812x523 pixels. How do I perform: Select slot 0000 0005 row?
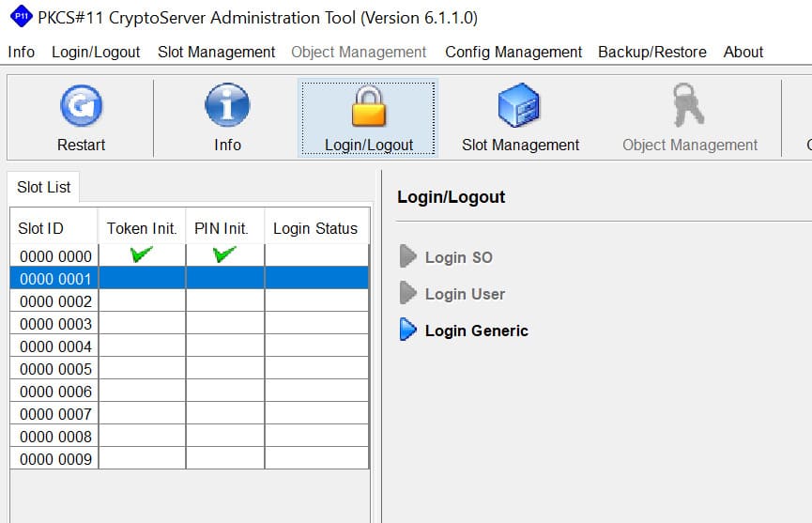click(190, 368)
